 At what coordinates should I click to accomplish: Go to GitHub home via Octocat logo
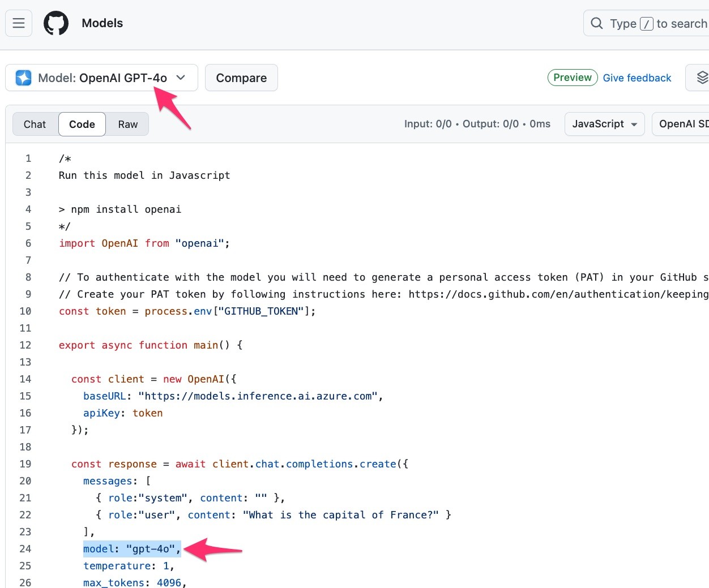[56, 23]
